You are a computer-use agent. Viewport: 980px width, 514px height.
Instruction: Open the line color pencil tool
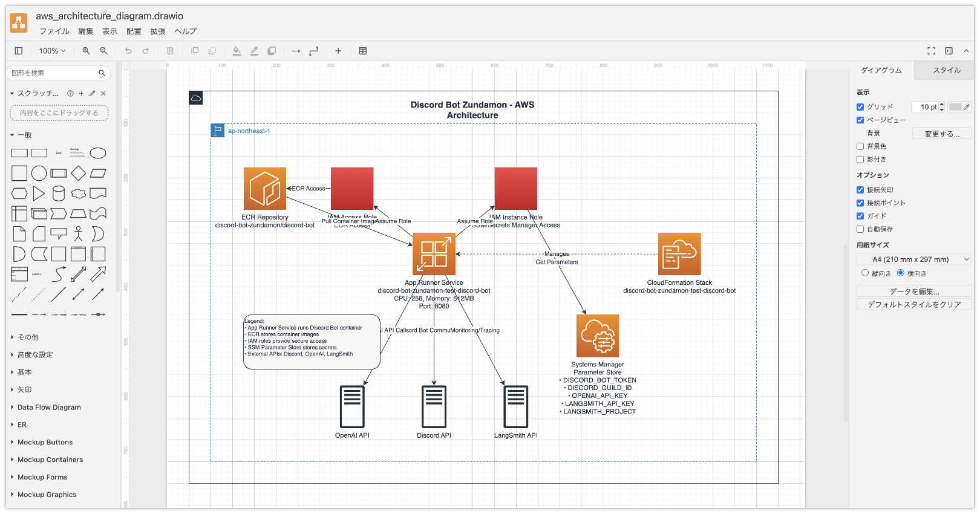pos(254,51)
